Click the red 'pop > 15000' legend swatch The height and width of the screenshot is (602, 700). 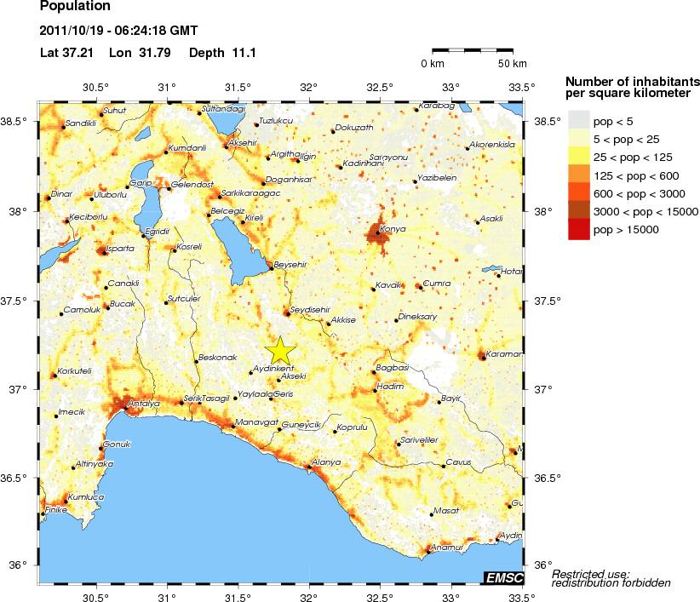578,229
